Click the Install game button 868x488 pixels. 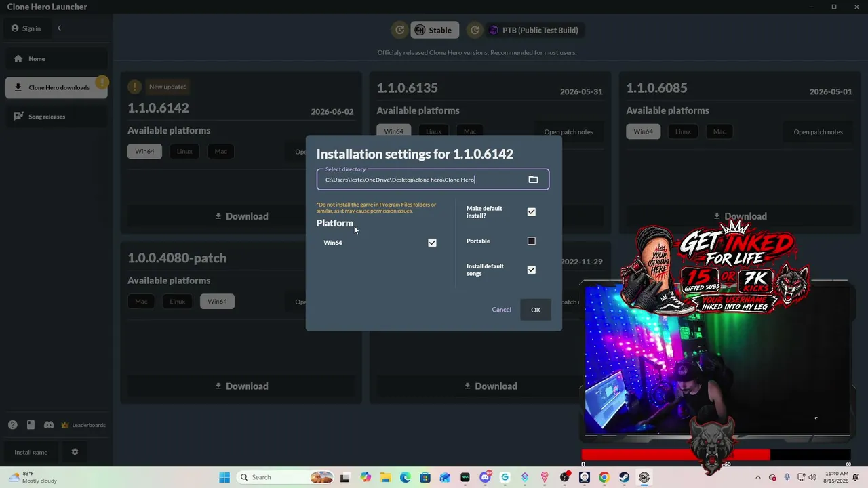point(31,452)
